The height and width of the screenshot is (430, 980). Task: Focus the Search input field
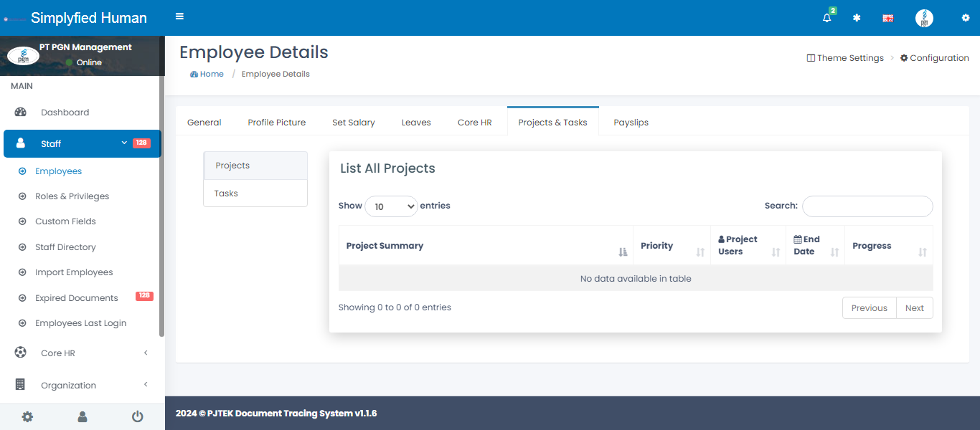867,206
